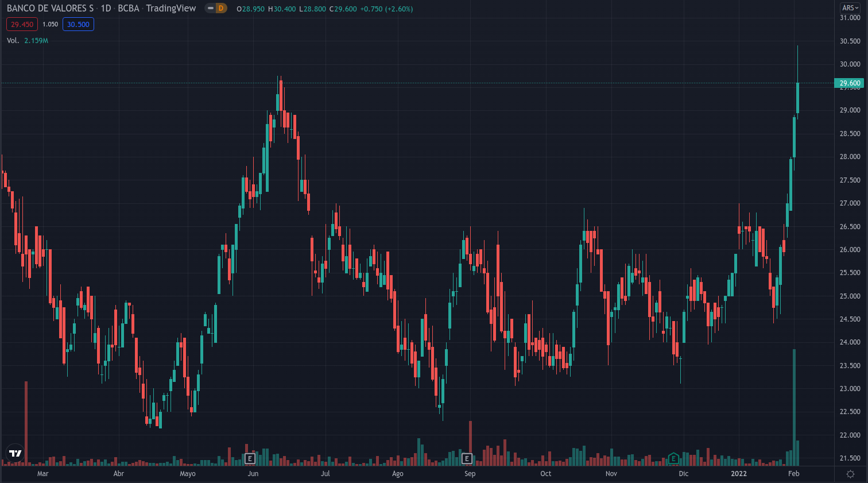Image resolution: width=868 pixels, height=483 pixels.
Task: Click the Feb label on time axis
Action: (794, 474)
